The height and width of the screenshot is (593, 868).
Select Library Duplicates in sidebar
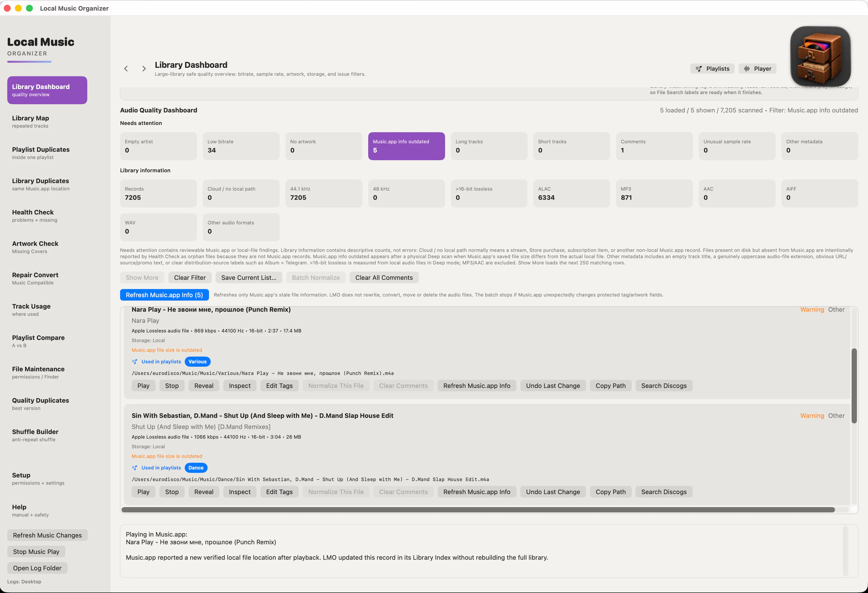[47, 185]
